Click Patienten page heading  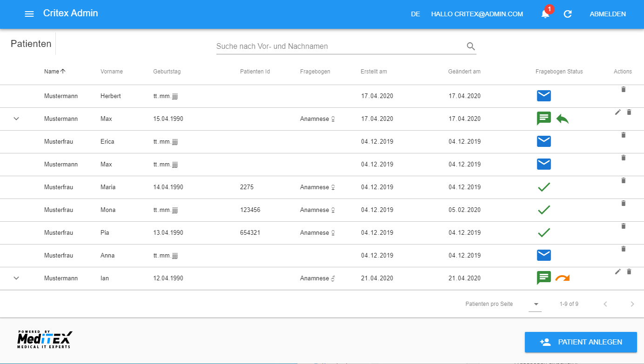tap(31, 44)
